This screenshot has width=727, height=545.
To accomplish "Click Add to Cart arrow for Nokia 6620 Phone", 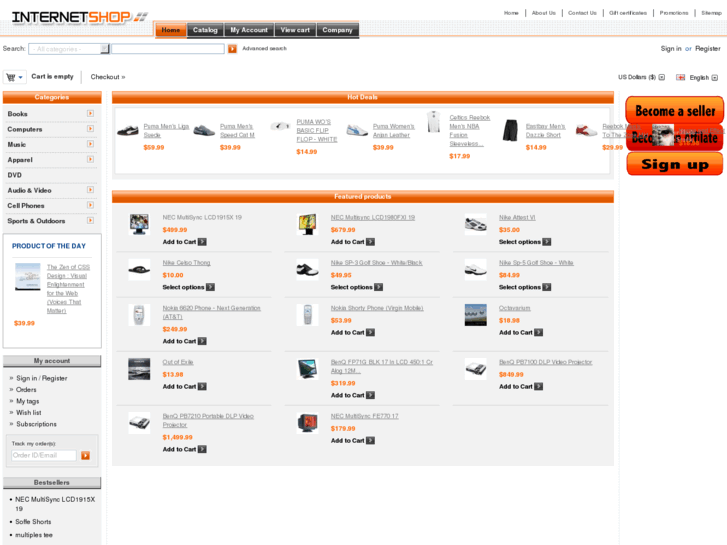I will (x=202, y=341).
